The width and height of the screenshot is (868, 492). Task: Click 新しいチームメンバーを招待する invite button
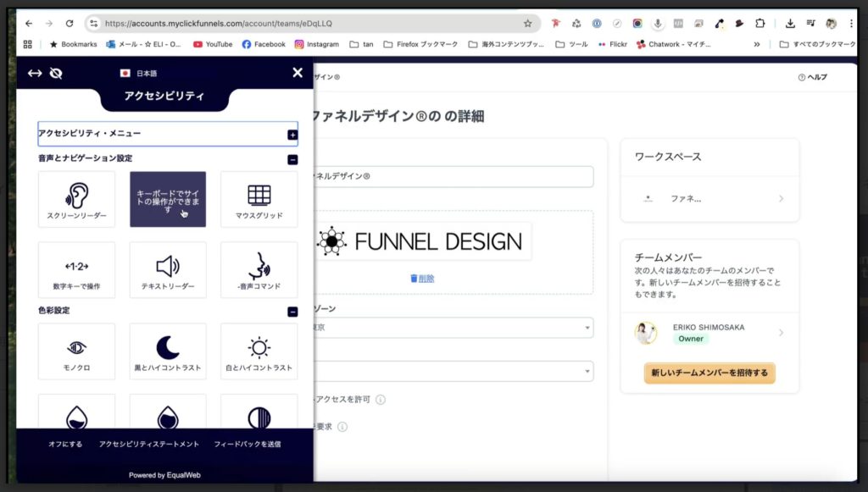click(x=709, y=373)
